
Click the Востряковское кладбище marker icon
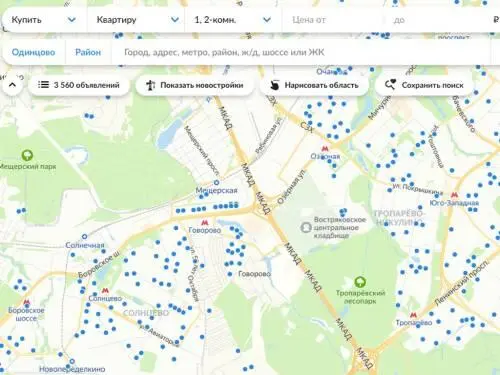306,227
